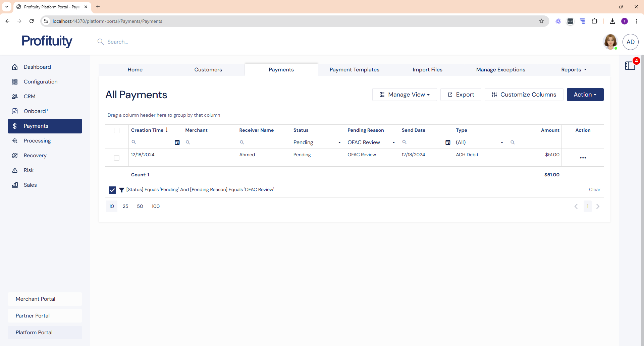Click the Export button

(461, 95)
